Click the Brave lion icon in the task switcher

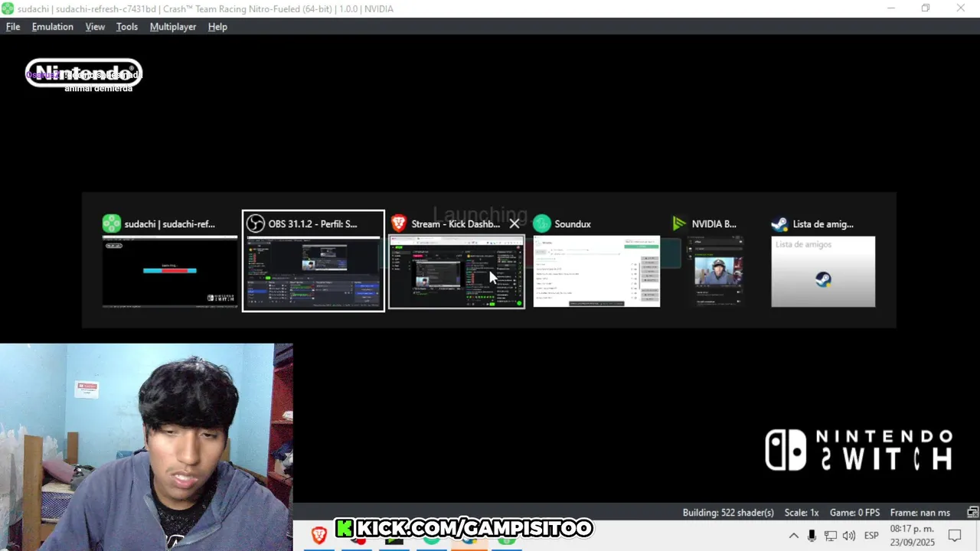[399, 223]
